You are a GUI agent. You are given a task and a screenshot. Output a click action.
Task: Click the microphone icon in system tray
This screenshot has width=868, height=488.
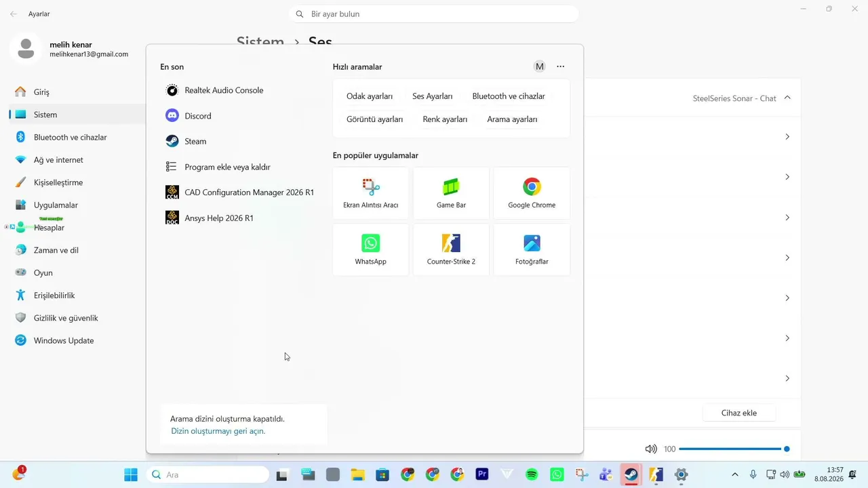pyautogui.click(x=753, y=474)
